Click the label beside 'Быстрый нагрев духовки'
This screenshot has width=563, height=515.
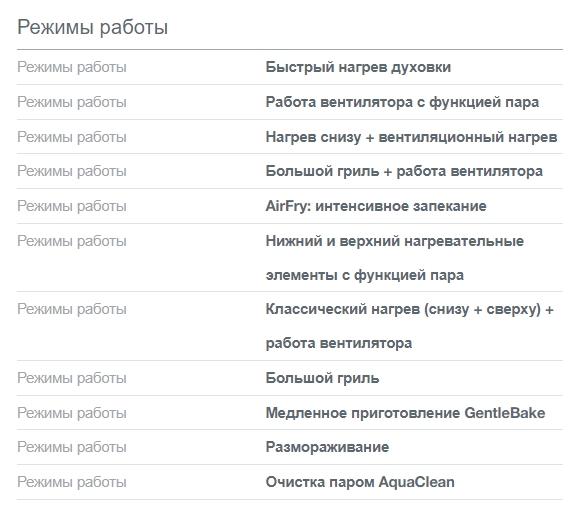(x=72, y=68)
